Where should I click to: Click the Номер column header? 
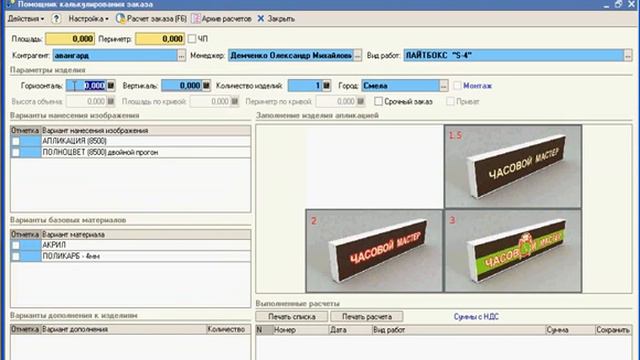tap(301, 330)
